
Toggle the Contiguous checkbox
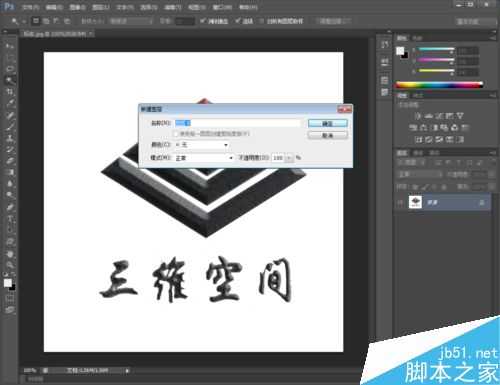[237, 21]
